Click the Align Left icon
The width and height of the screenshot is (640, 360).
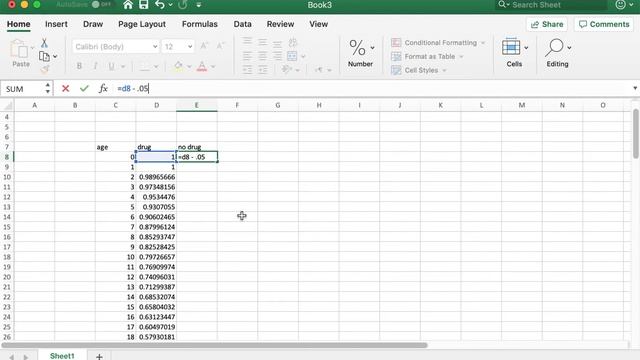247,56
